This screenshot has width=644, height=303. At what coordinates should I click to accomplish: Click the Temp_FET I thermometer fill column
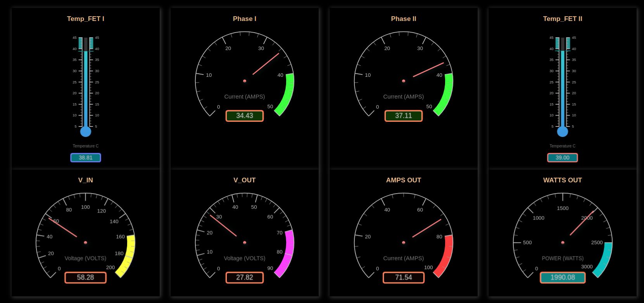[86, 88]
